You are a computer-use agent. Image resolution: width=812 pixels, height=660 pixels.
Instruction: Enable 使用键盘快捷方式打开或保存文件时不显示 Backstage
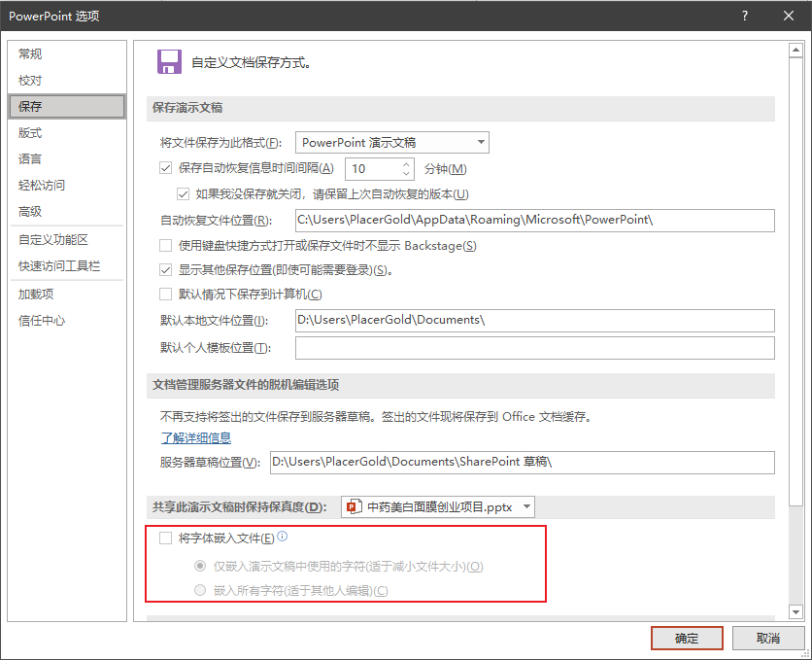pos(166,246)
